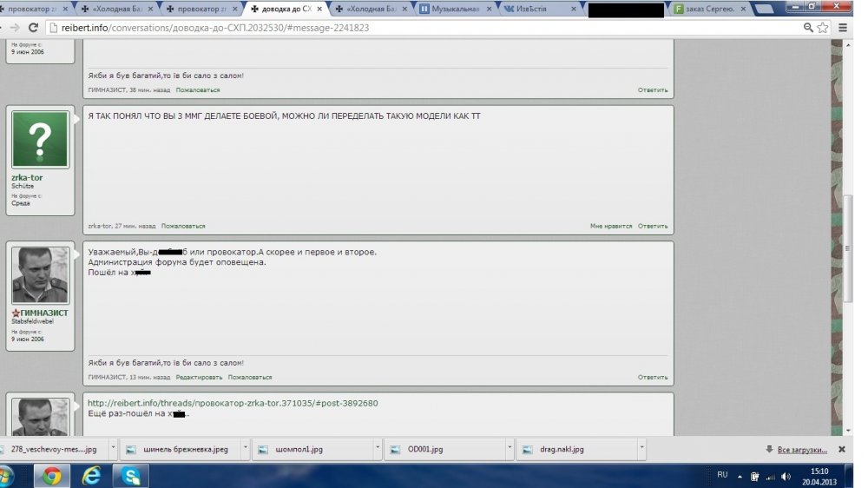Expand options arrow for шинель брежневка.jpeg
The width and height of the screenshot is (868, 488).
click(246, 447)
